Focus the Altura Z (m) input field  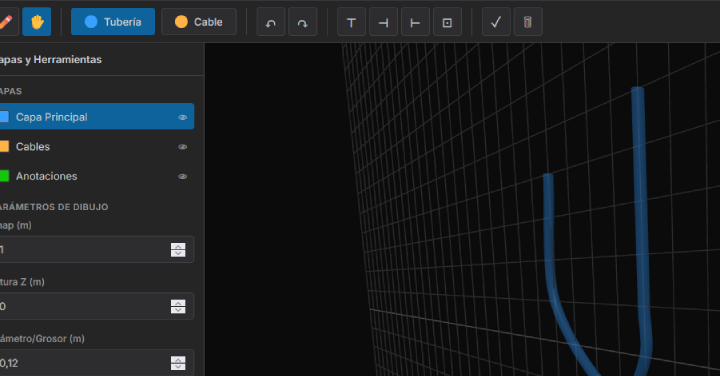[96, 306]
